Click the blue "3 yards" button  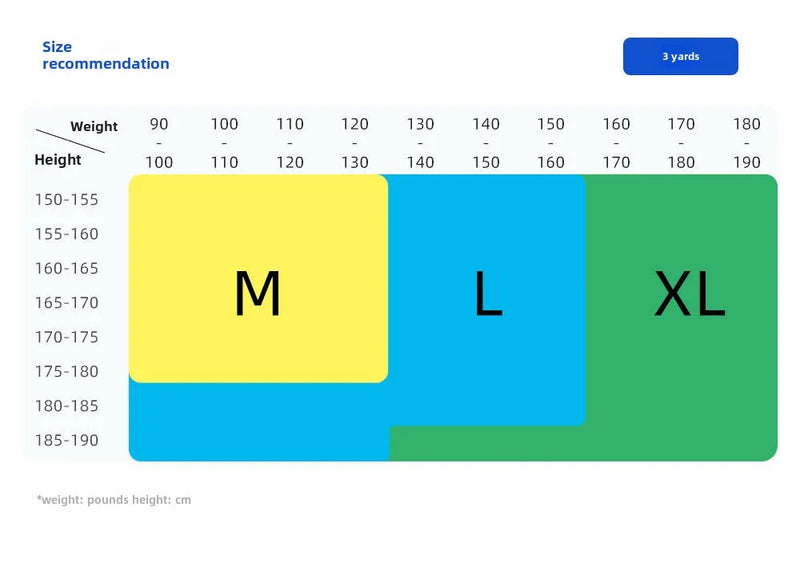pos(680,56)
